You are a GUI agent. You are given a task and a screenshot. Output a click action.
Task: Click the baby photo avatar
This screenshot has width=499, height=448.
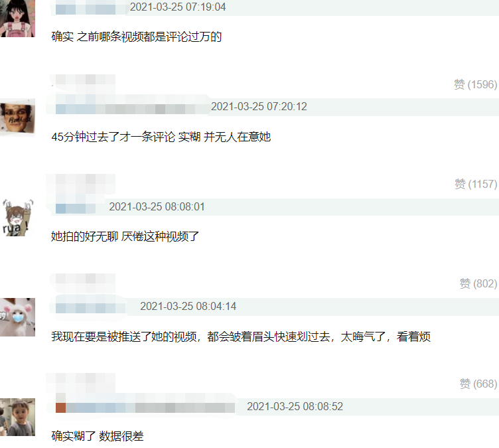(17, 417)
